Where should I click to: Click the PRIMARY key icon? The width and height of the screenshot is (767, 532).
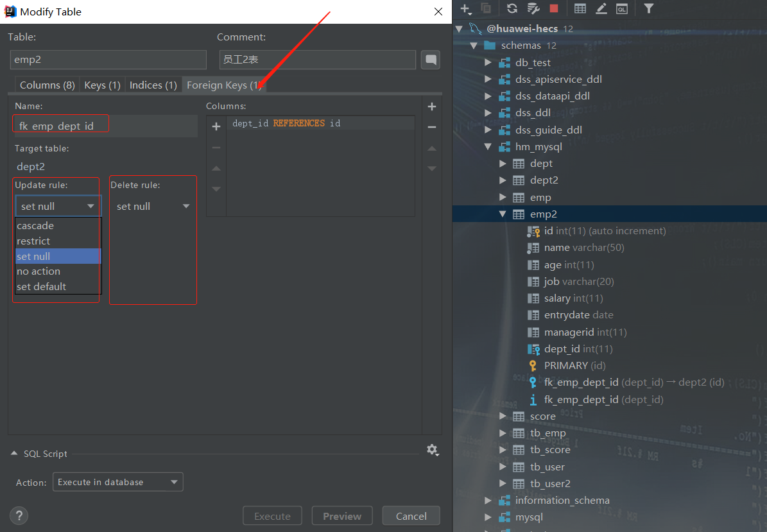tap(533, 366)
